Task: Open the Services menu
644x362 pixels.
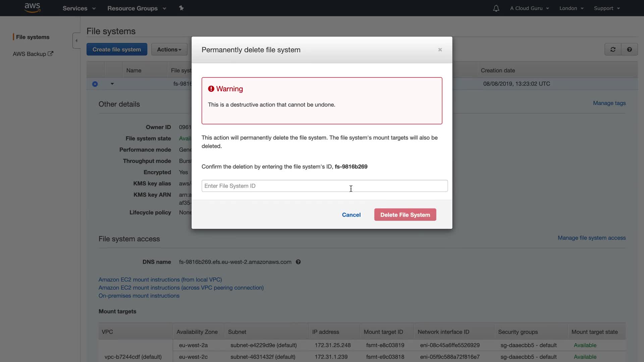Action: tap(79, 8)
